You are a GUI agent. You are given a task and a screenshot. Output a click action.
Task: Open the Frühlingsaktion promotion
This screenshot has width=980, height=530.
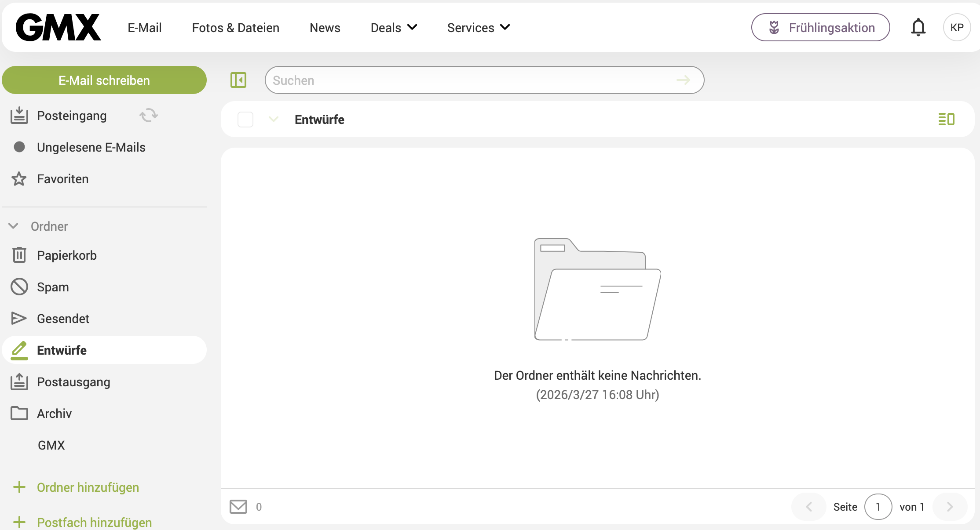coord(820,27)
